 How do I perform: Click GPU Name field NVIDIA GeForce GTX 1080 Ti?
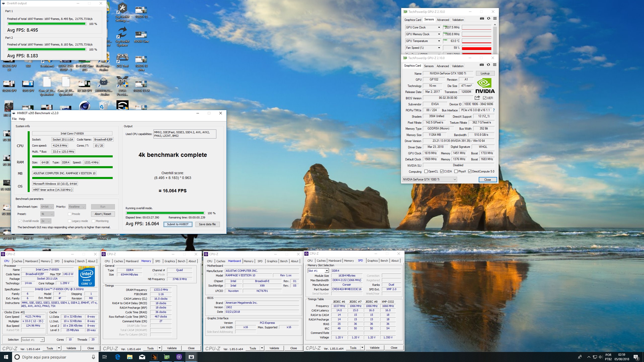[x=448, y=73]
